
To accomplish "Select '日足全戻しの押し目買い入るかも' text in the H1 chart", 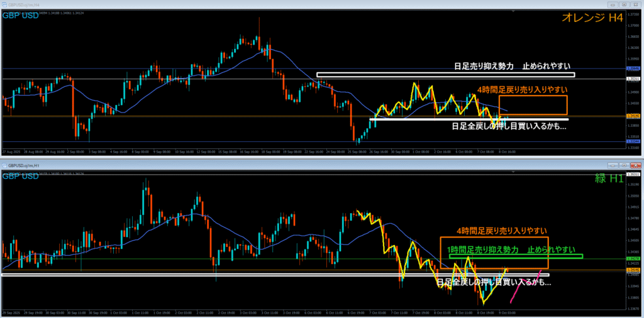I will pos(493,282).
